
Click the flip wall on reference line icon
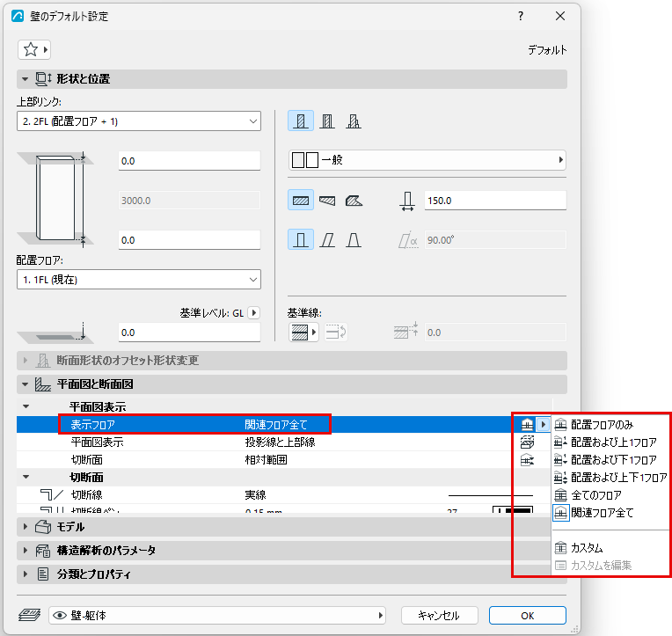pos(336,333)
